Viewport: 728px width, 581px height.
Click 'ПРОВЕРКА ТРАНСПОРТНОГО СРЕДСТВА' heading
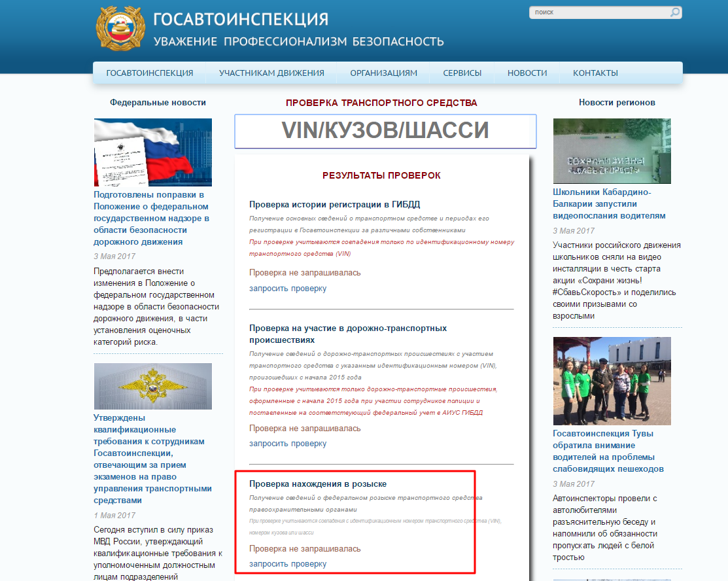pos(381,103)
